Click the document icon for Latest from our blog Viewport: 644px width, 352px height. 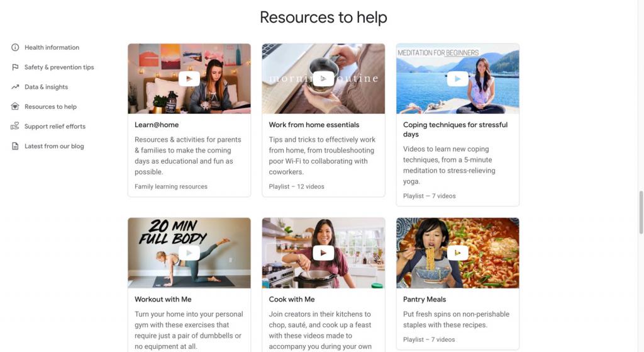pyautogui.click(x=15, y=146)
